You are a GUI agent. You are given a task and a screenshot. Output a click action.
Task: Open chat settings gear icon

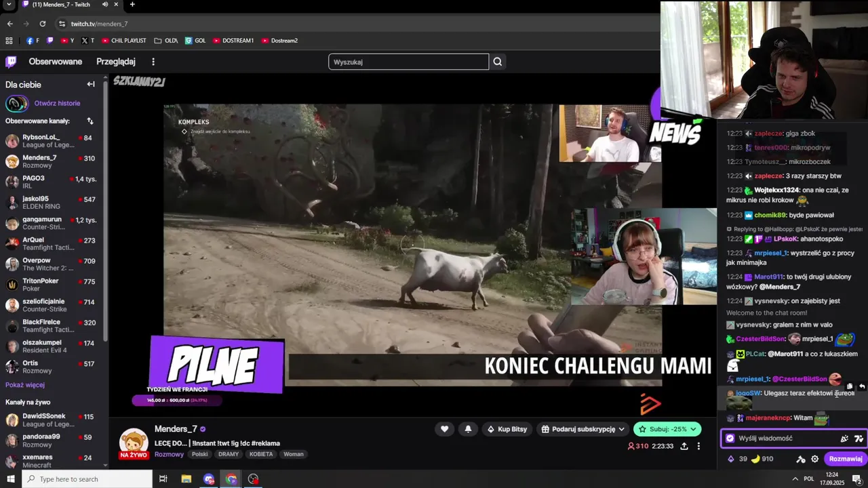(x=815, y=459)
